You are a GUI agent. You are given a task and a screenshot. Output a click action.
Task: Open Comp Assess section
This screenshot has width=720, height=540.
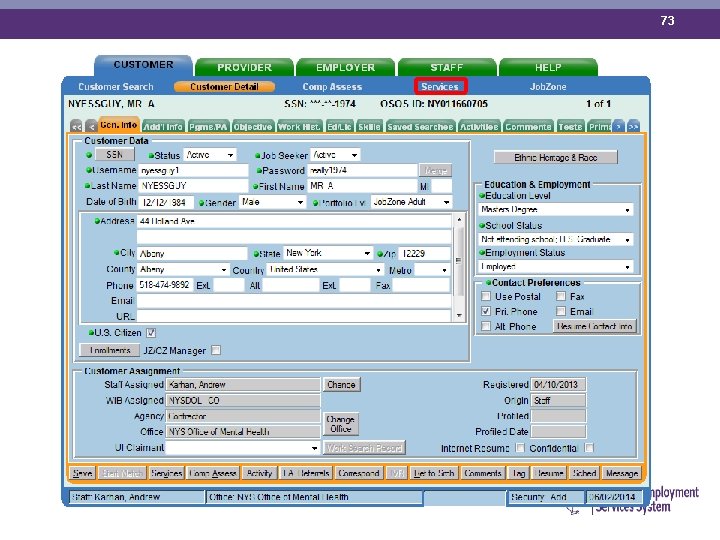click(332, 87)
